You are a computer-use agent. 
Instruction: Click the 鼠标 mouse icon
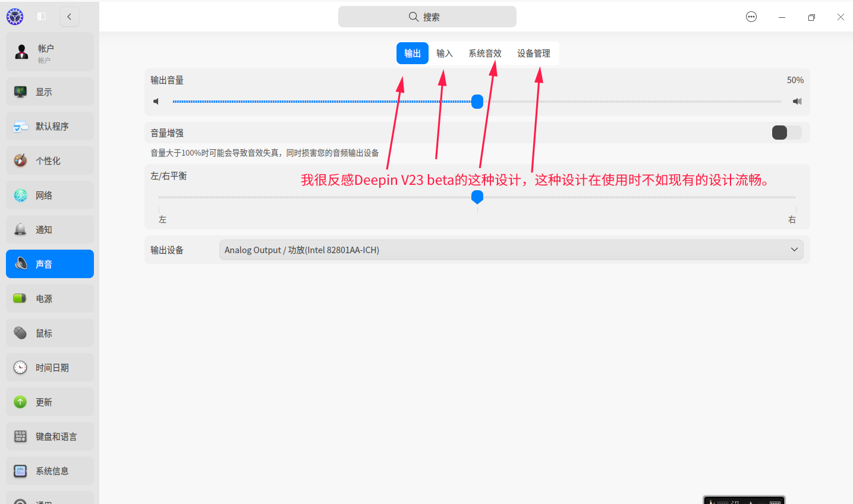pos(20,333)
